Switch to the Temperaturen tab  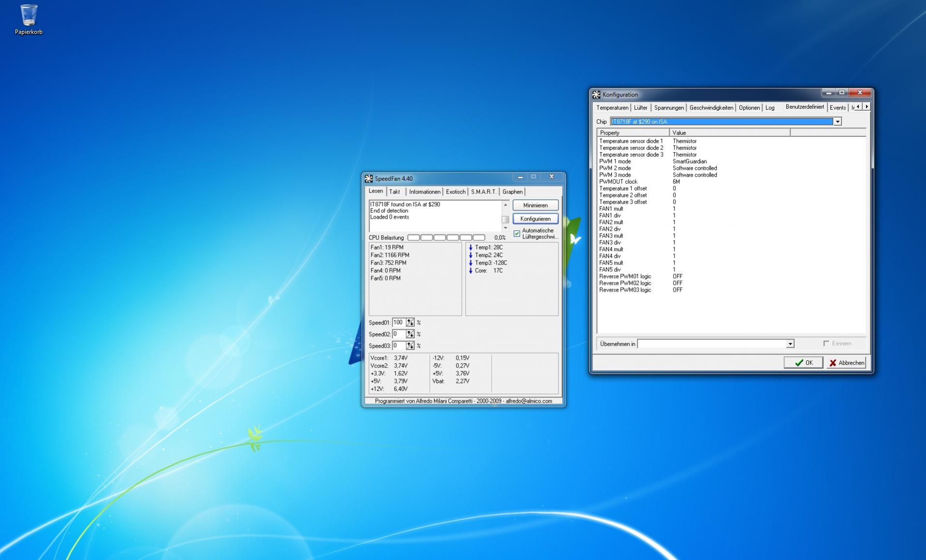click(612, 108)
